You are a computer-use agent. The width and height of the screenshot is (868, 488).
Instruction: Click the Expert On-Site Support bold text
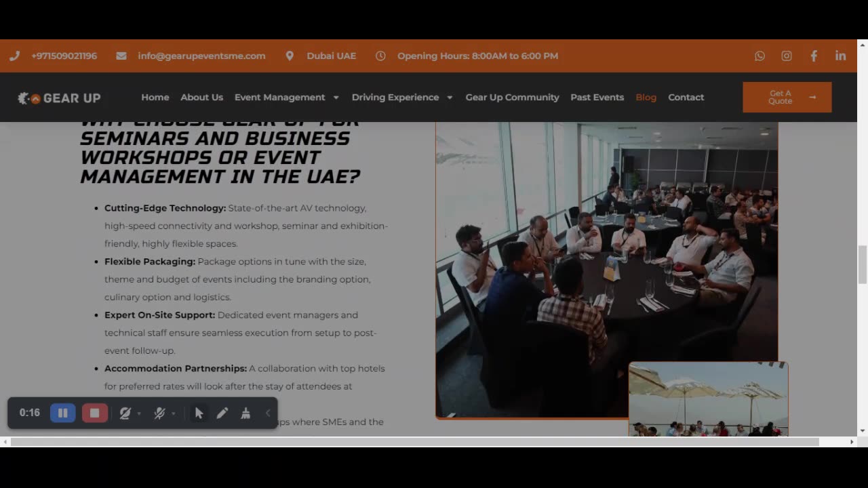coord(159,315)
